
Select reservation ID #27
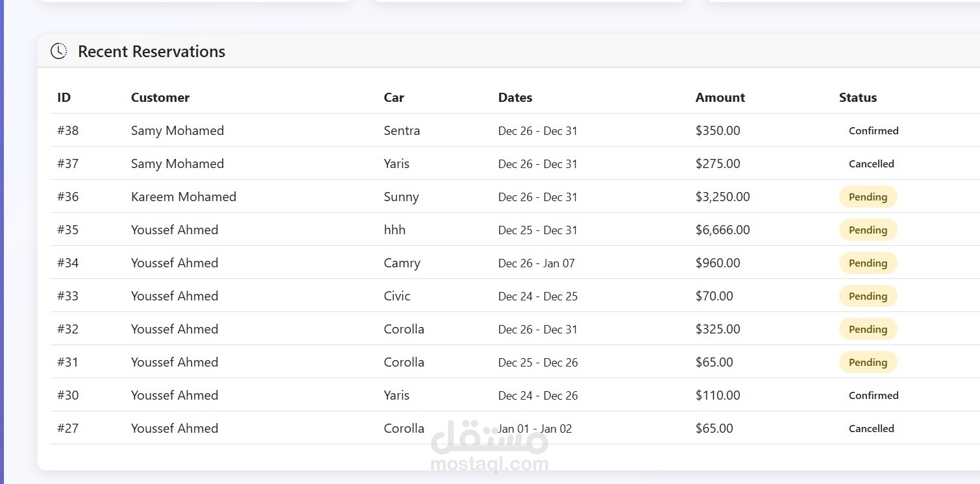click(x=67, y=428)
